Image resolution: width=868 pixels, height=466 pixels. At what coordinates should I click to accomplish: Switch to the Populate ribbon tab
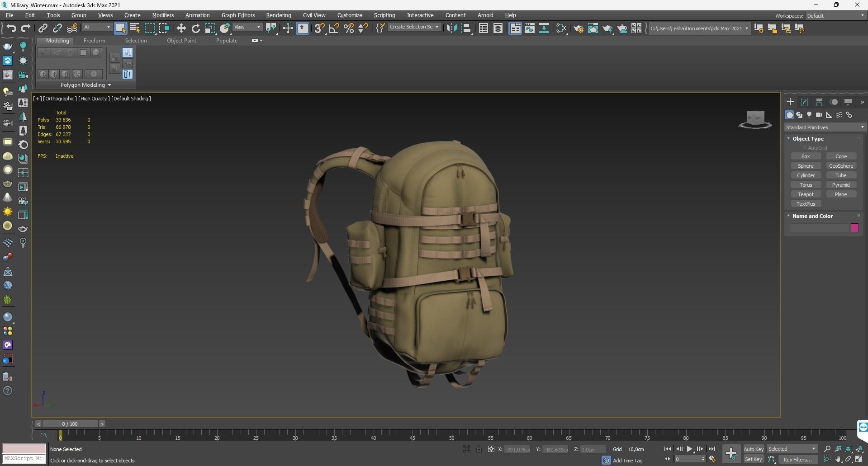(x=227, y=41)
